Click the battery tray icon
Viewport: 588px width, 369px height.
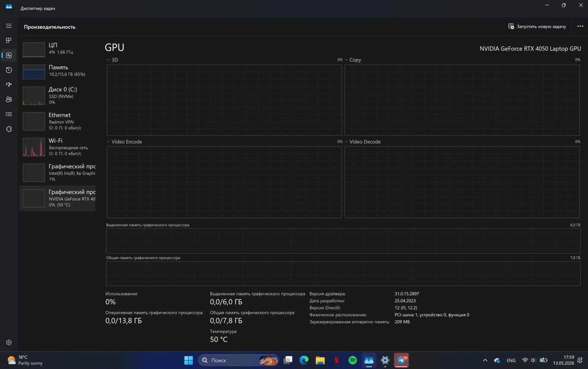[543, 360]
